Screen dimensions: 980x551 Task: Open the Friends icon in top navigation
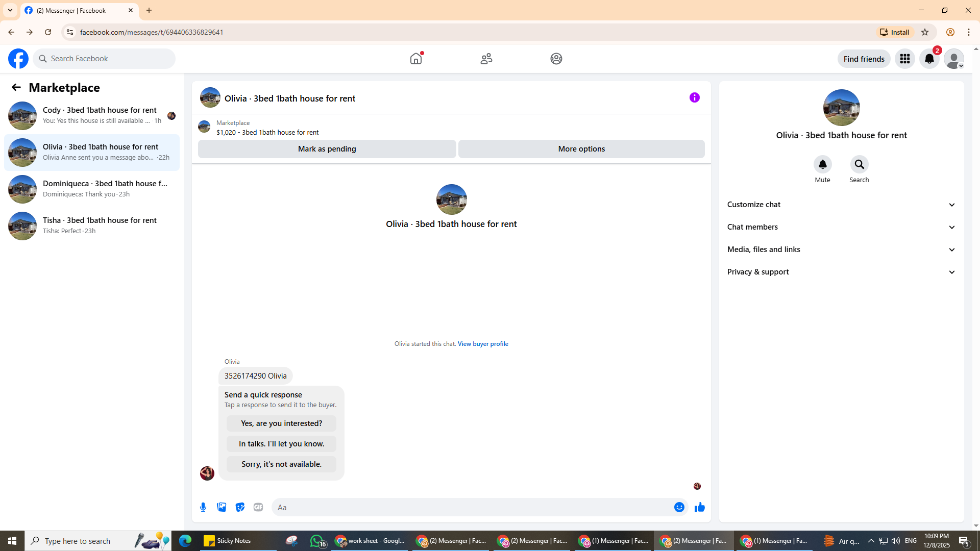point(486,59)
